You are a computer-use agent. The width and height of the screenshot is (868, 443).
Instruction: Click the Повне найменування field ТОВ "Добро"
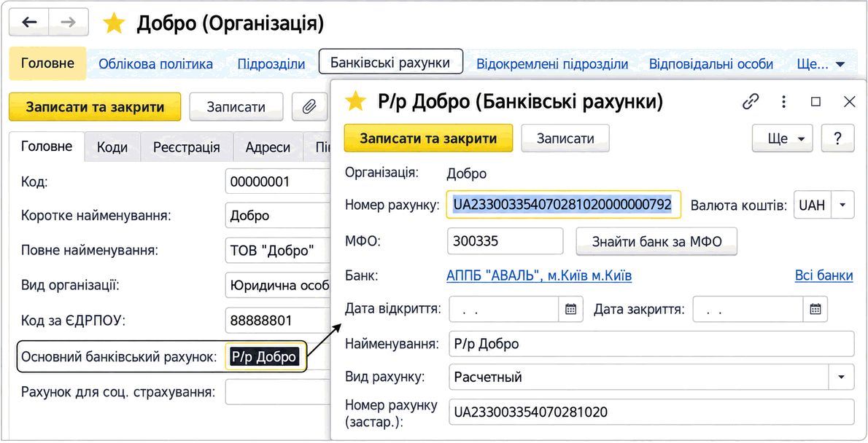tap(276, 251)
